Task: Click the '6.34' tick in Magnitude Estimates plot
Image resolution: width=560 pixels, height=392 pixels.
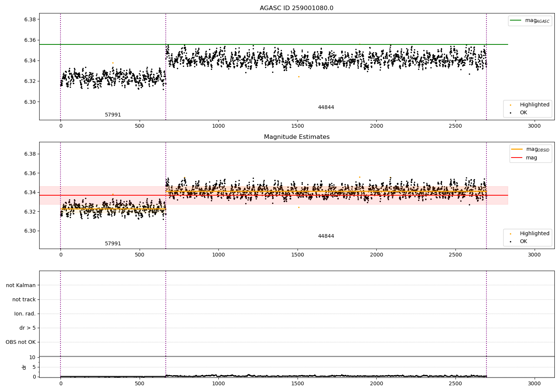Action: [30, 192]
